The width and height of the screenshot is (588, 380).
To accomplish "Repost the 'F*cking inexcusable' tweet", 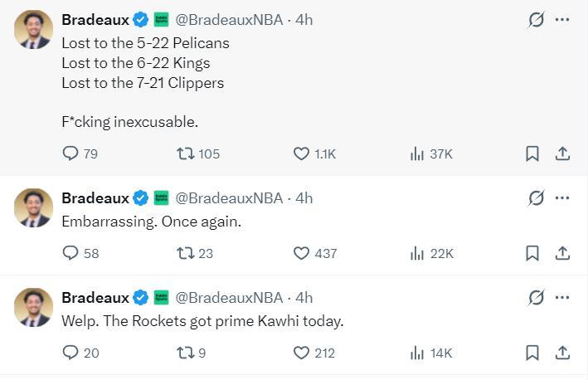I will click(x=187, y=153).
